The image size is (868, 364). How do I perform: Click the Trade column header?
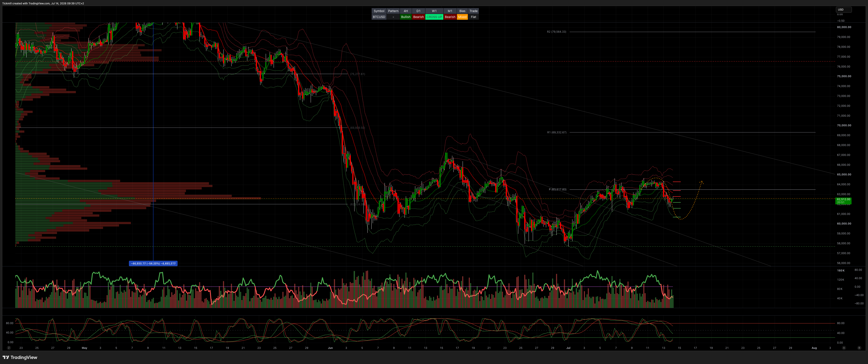473,11
